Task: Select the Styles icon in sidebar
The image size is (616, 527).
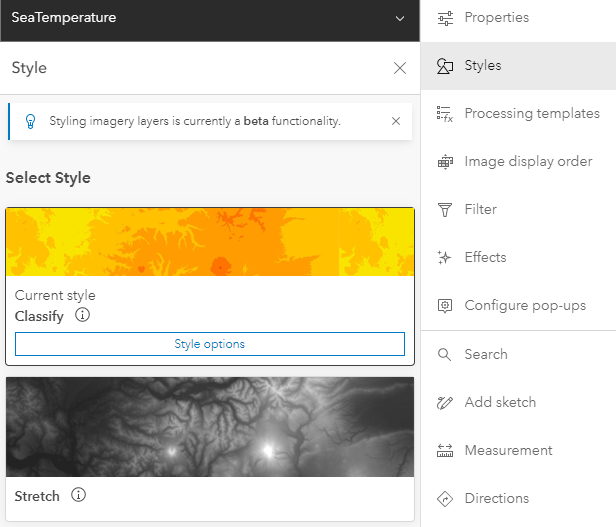Action: click(446, 66)
